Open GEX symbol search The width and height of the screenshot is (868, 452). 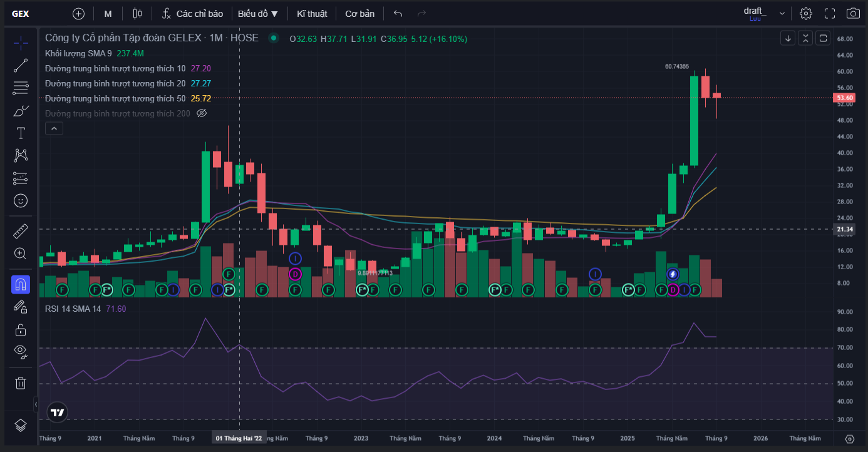[x=21, y=14]
